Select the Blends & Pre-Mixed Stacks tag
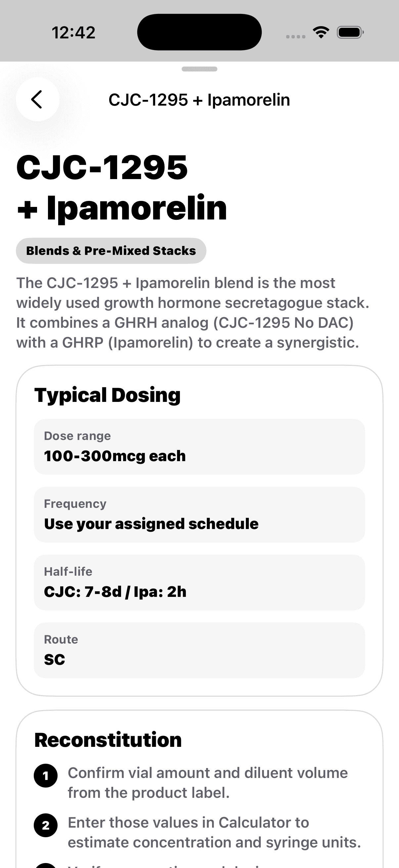The width and height of the screenshot is (399, 868). [x=111, y=251]
